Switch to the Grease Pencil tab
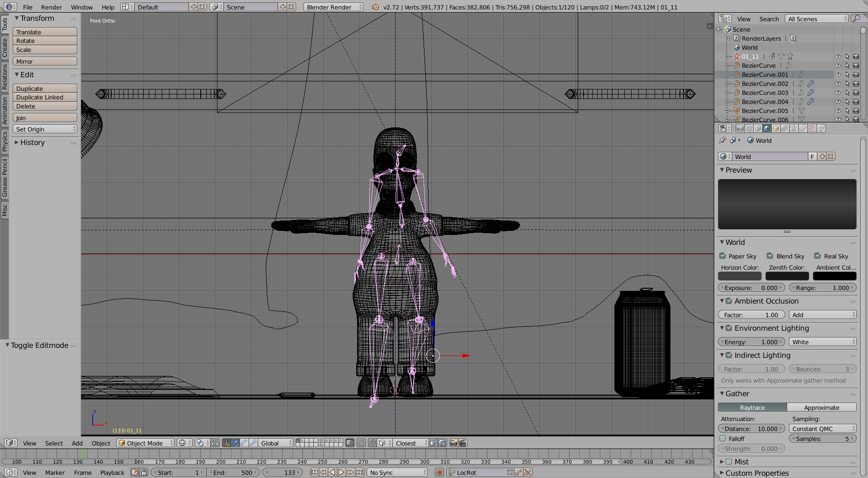This screenshot has width=868, height=478. 5,177
